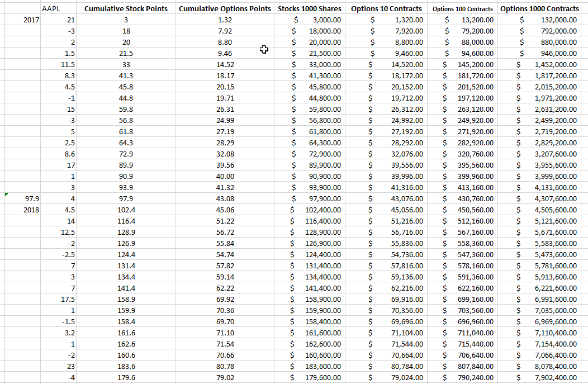Select the AAPL header cell
This screenshot has width=588, height=384.
51,9
